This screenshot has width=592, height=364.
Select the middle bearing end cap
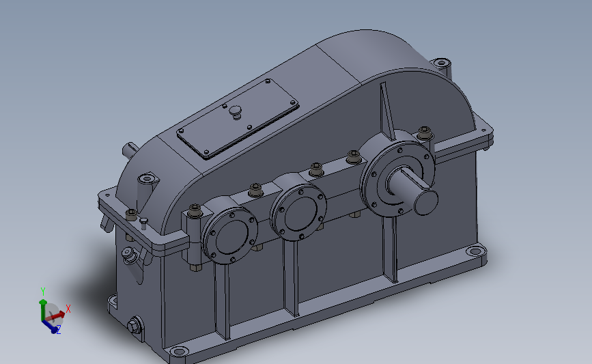click(298, 213)
